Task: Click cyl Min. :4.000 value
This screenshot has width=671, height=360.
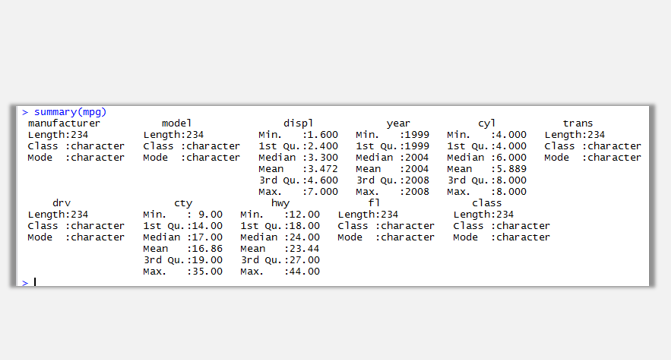Action: click(x=487, y=135)
